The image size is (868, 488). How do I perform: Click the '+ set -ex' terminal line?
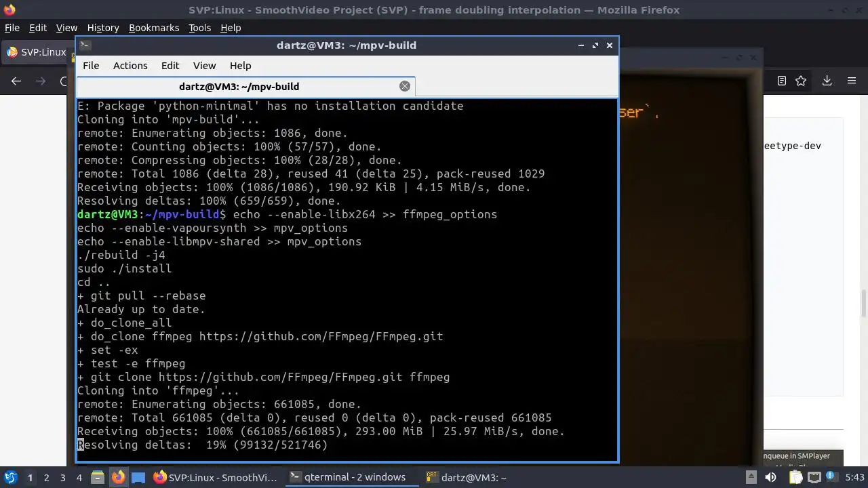tap(108, 350)
